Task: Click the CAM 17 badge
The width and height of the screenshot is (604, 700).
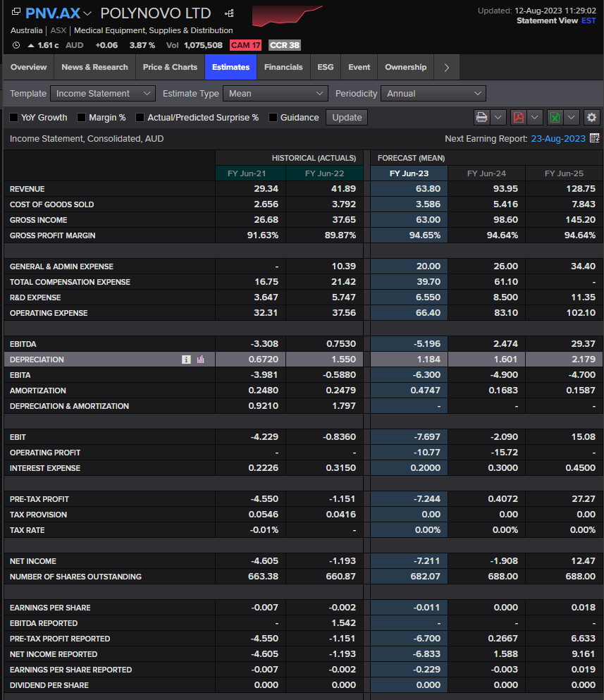Action: (x=245, y=45)
